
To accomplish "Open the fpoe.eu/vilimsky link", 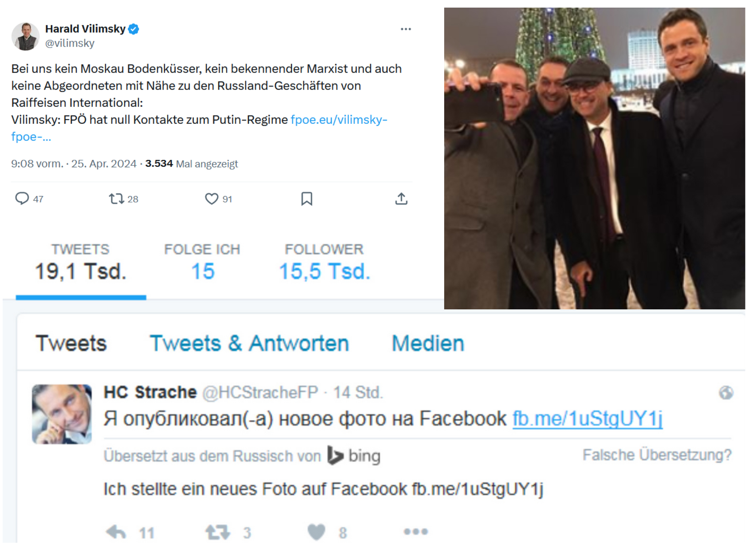I will click(339, 120).
